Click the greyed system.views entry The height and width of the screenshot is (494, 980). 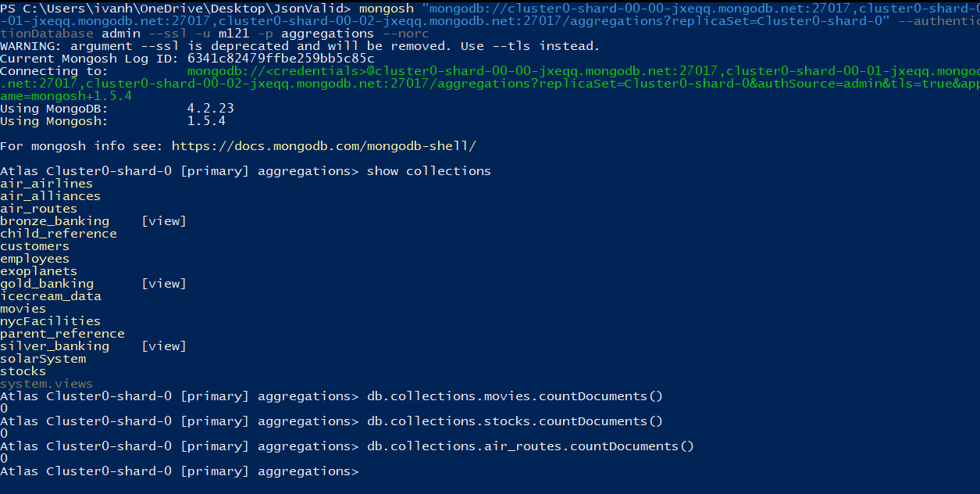(46, 384)
